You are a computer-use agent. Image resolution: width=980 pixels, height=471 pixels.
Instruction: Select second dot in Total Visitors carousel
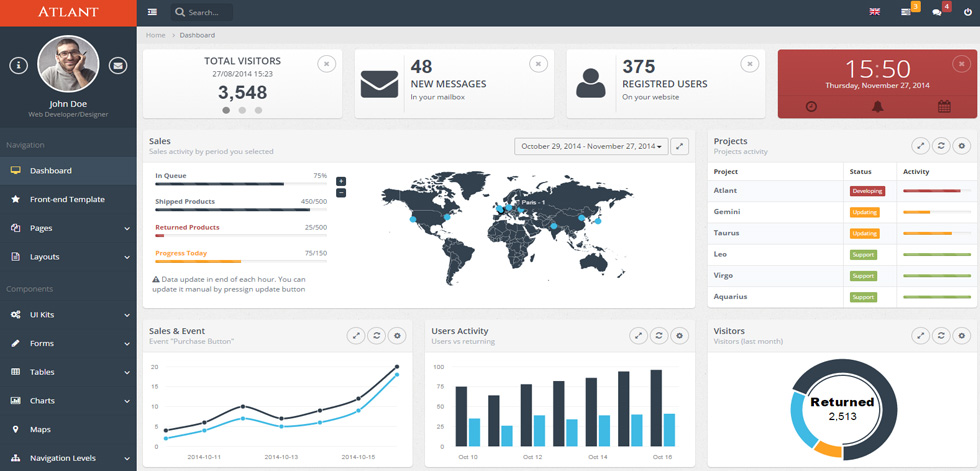(x=242, y=110)
